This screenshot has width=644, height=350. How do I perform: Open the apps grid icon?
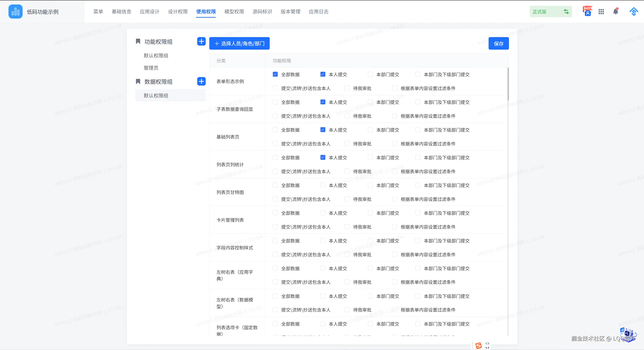601,11
